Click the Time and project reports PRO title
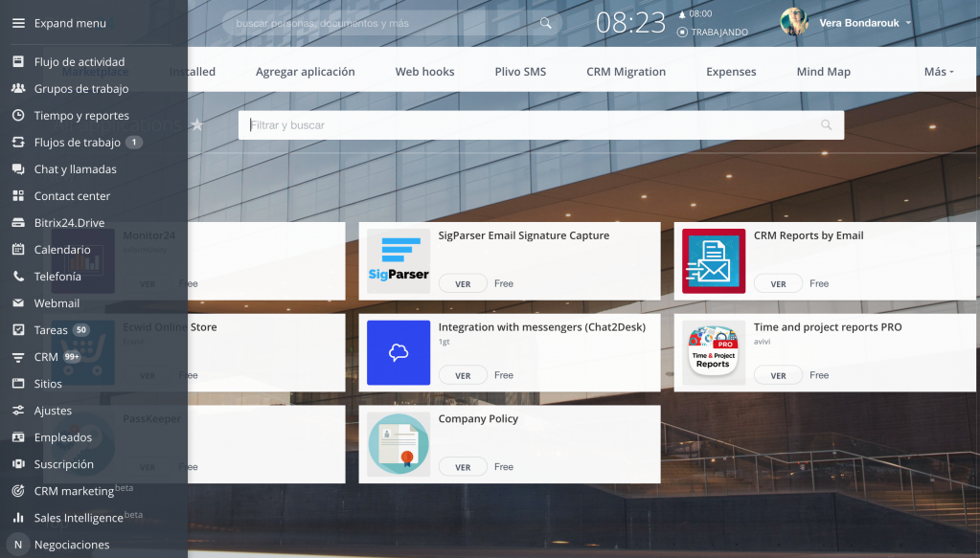This screenshot has width=980, height=558. (827, 327)
